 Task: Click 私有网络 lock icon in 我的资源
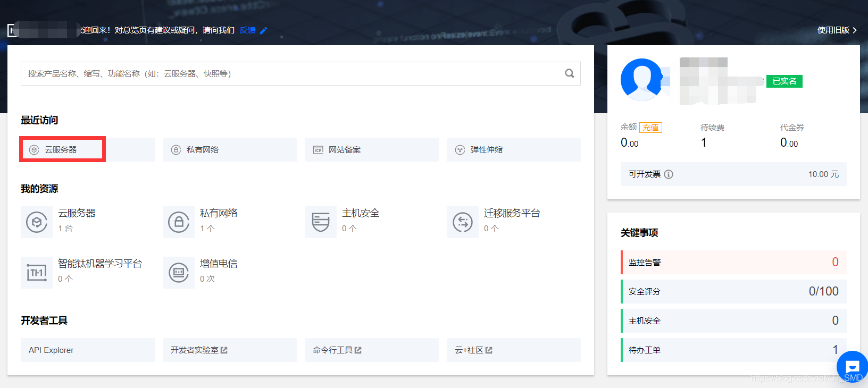(179, 222)
